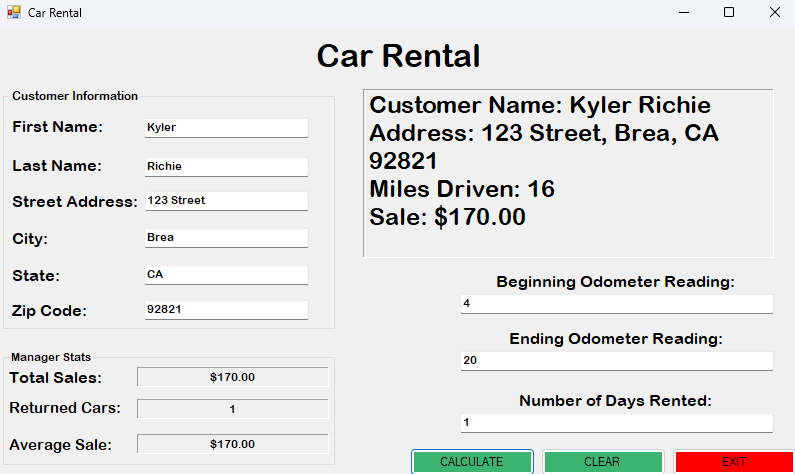Click the Total Sales value box
The image size is (795, 474).
click(x=232, y=377)
